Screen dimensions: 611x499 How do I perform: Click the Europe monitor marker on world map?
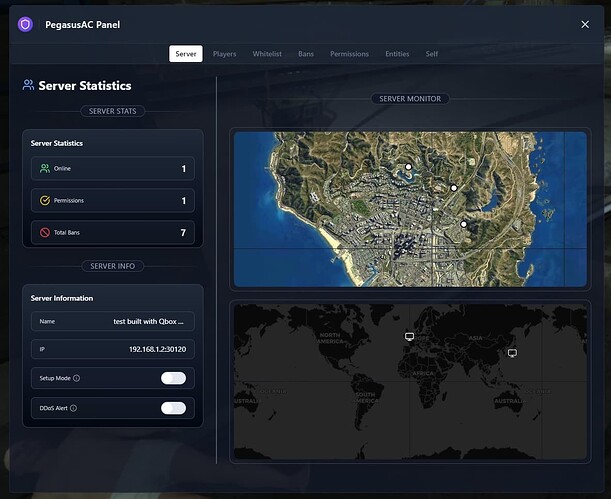pos(409,336)
